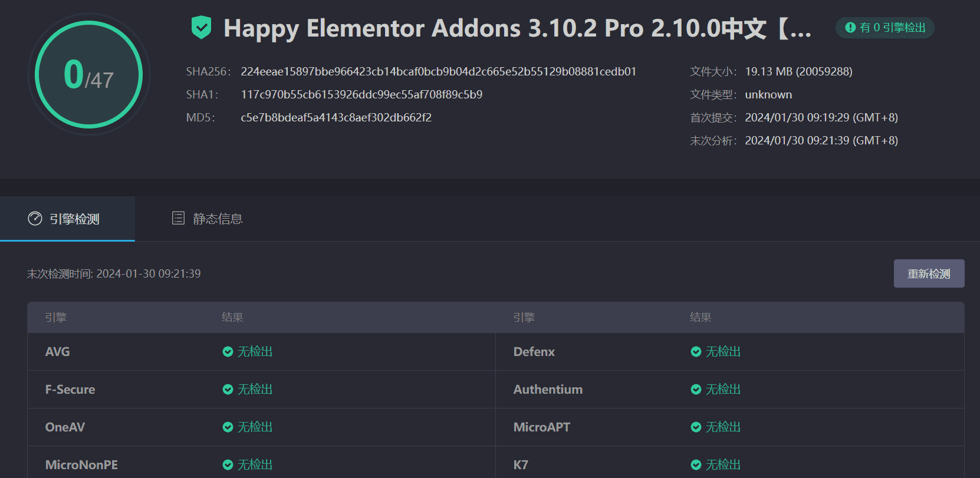Click the Defenx engine name
This screenshot has width=980, height=478.
534,351
